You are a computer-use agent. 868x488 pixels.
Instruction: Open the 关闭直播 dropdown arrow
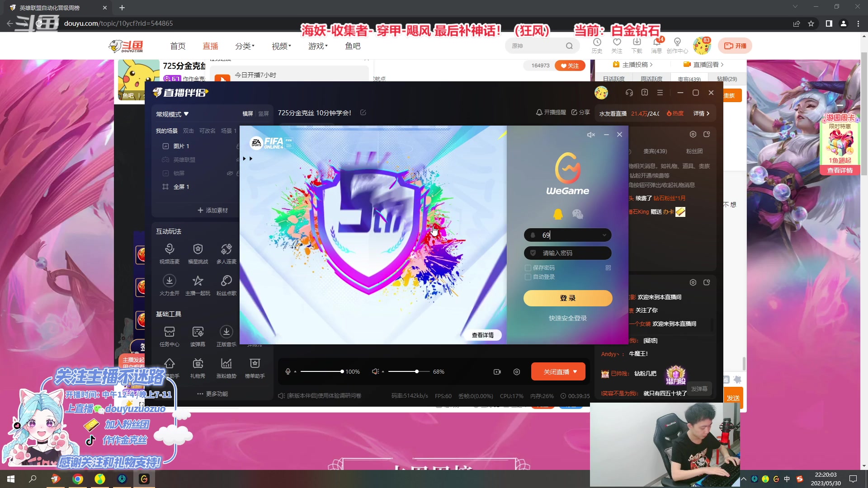[575, 372]
